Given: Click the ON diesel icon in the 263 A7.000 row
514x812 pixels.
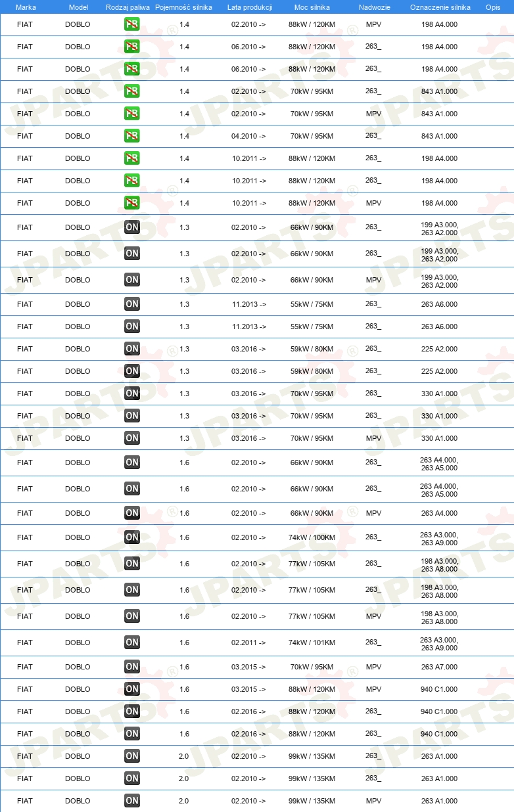Looking at the screenshot, I should 131,667.
